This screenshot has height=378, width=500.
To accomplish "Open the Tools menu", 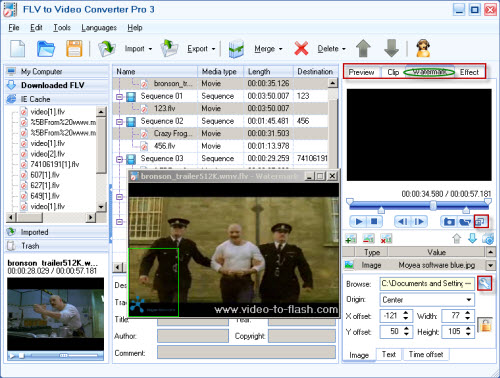I will click(62, 28).
